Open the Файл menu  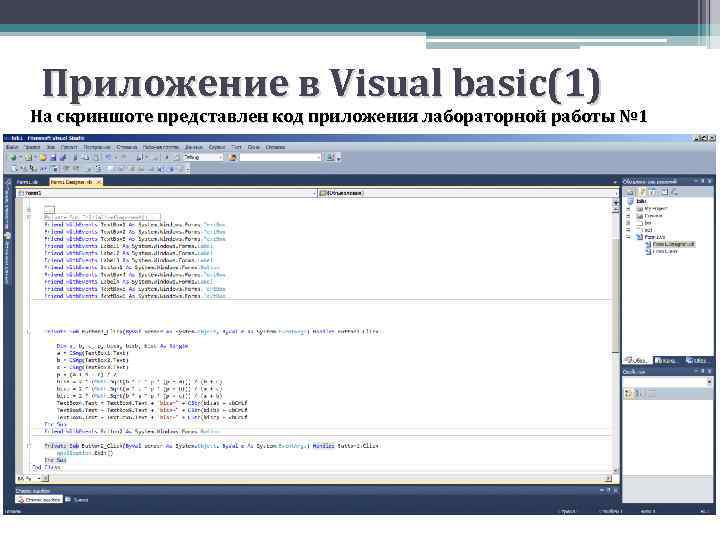(12, 147)
